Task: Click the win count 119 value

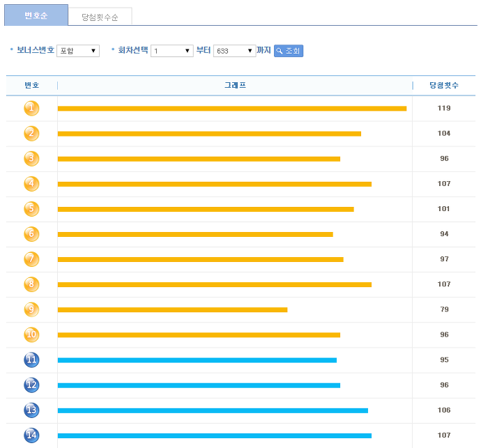Action: tap(444, 108)
